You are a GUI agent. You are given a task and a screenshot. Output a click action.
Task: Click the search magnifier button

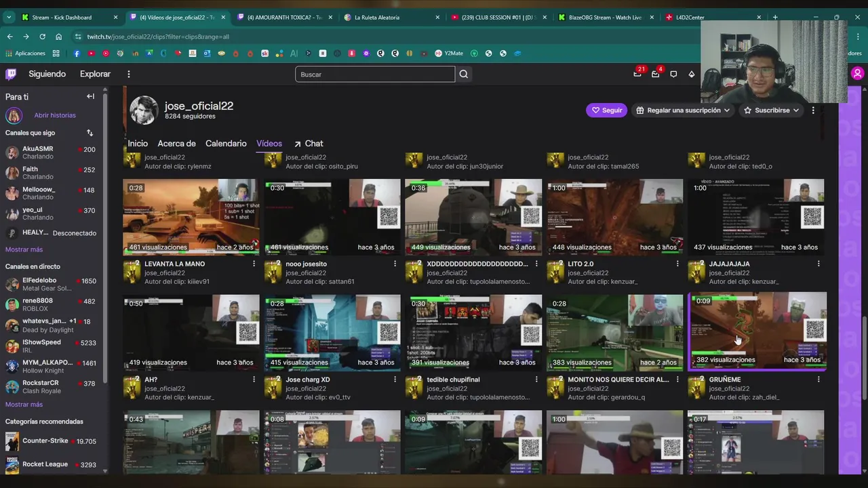[464, 74]
